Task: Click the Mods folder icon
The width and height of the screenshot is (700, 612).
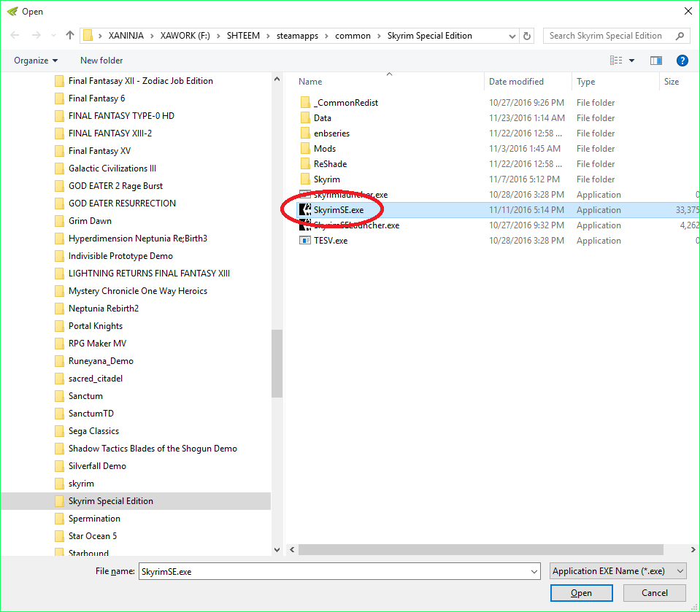Action: click(305, 149)
